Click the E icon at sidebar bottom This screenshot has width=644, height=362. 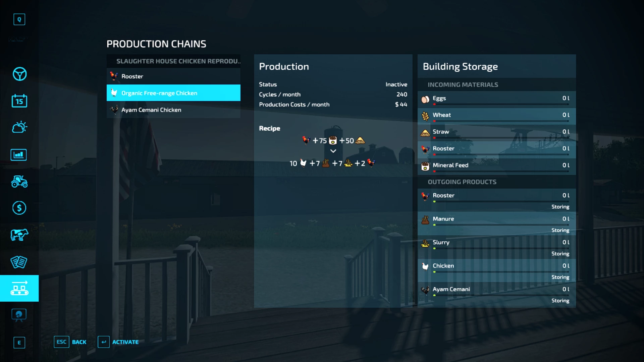tap(19, 343)
